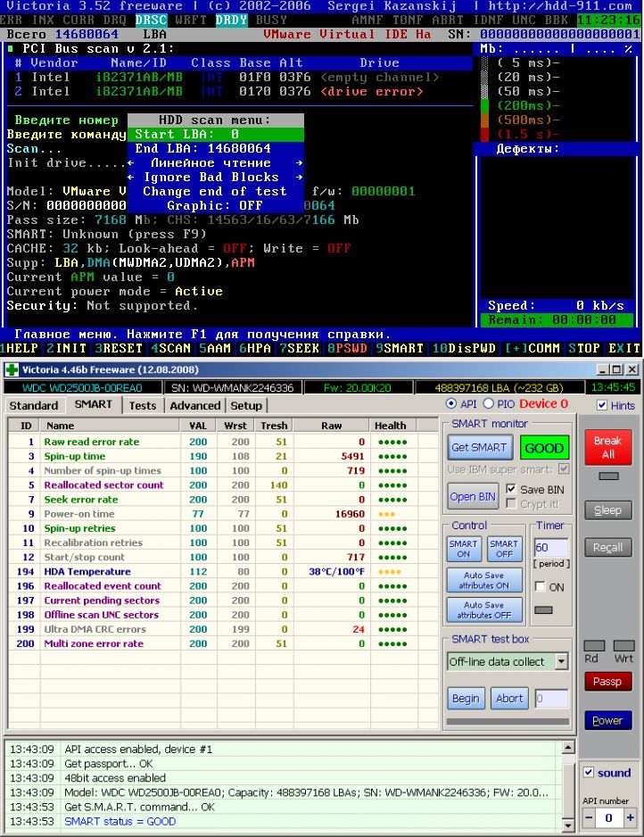The image size is (644, 837).
Task: Click the Power button
Action: point(607,720)
